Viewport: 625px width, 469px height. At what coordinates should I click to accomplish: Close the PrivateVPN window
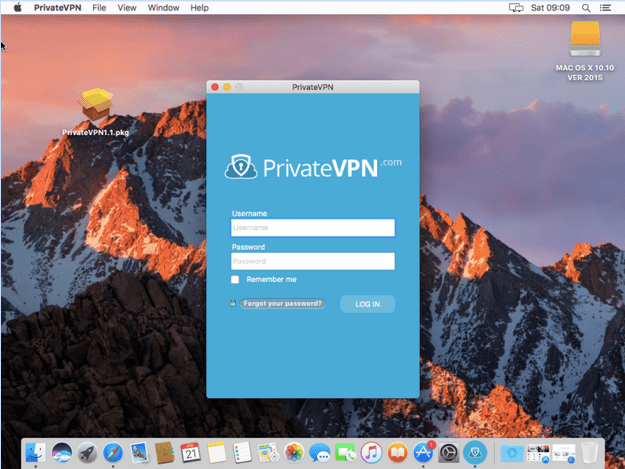215,87
